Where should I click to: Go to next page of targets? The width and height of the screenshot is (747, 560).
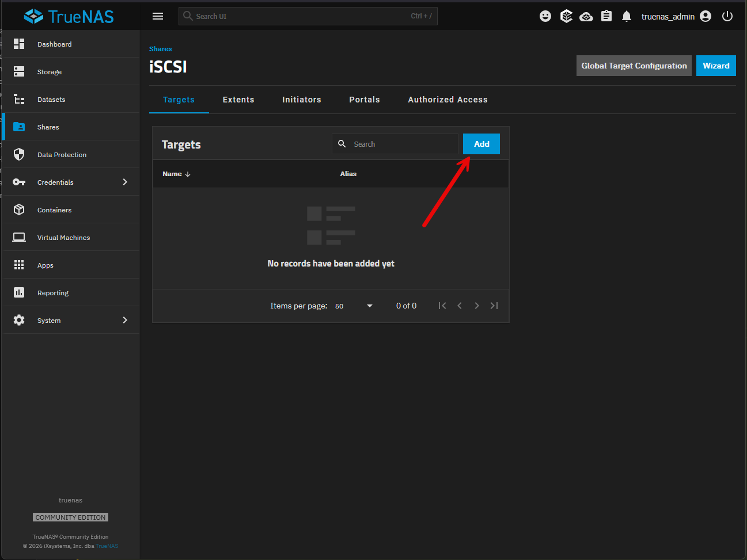[x=477, y=306]
